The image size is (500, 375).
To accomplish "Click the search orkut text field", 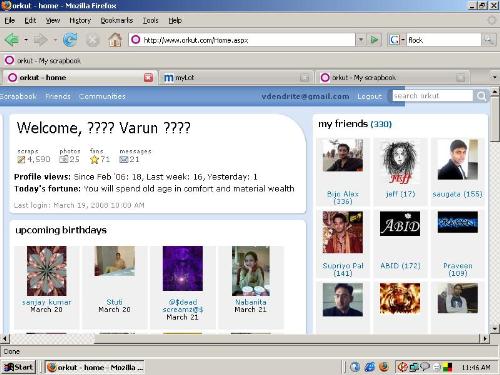I will [432, 96].
